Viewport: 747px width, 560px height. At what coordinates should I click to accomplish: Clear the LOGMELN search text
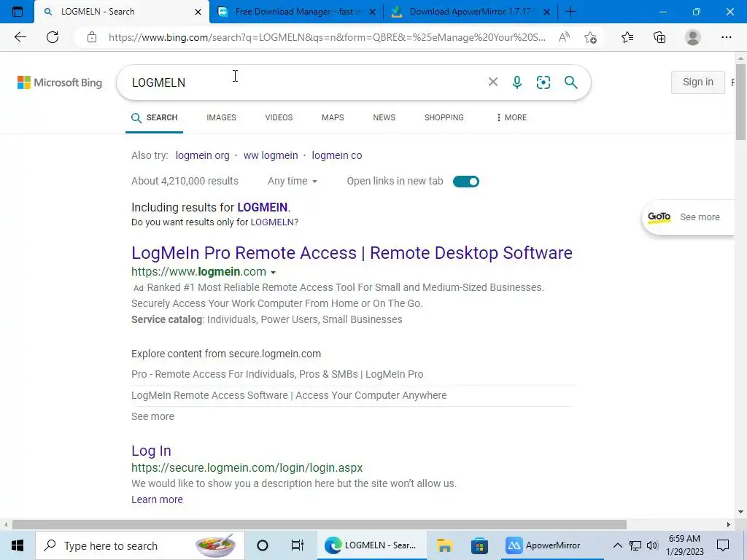493,82
